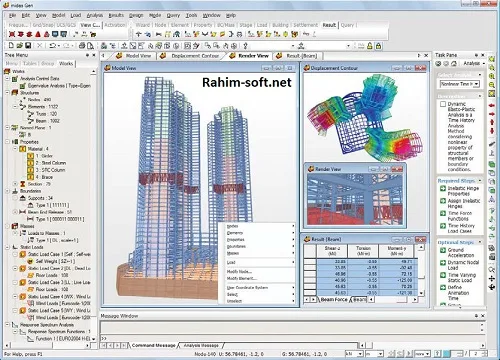Click the Undo arrow icon
This screenshot has height=360, width=500.
52,45
